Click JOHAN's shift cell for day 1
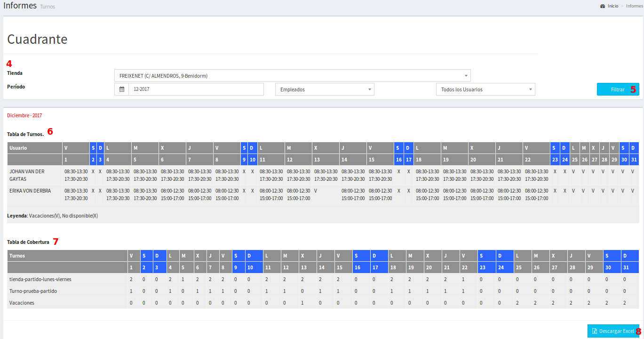This screenshot has width=644, height=339. click(76, 175)
